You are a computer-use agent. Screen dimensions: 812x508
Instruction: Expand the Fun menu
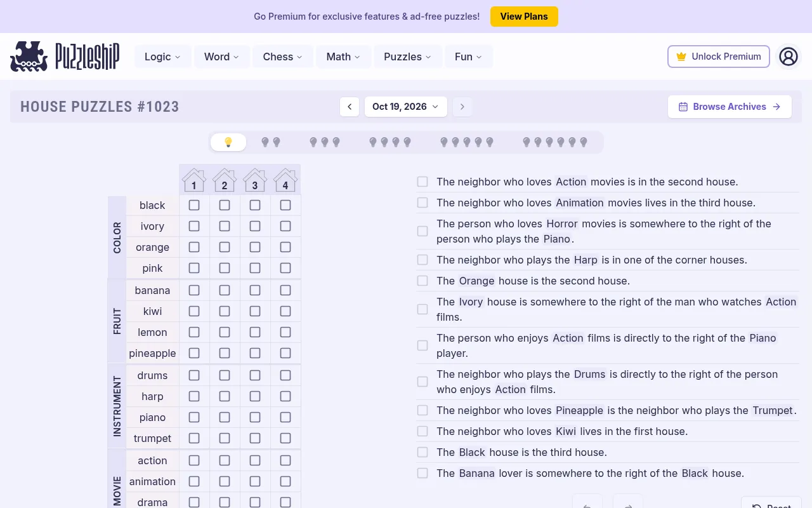pos(469,57)
